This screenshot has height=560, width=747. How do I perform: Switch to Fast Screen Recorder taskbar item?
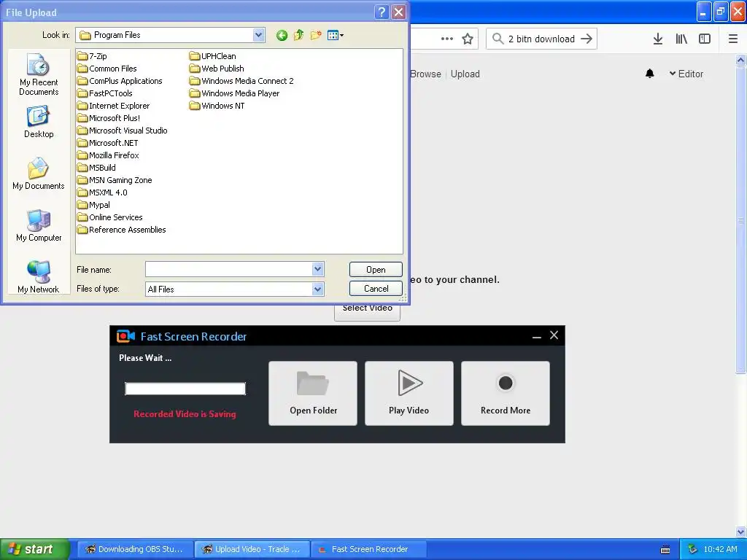click(369, 549)
